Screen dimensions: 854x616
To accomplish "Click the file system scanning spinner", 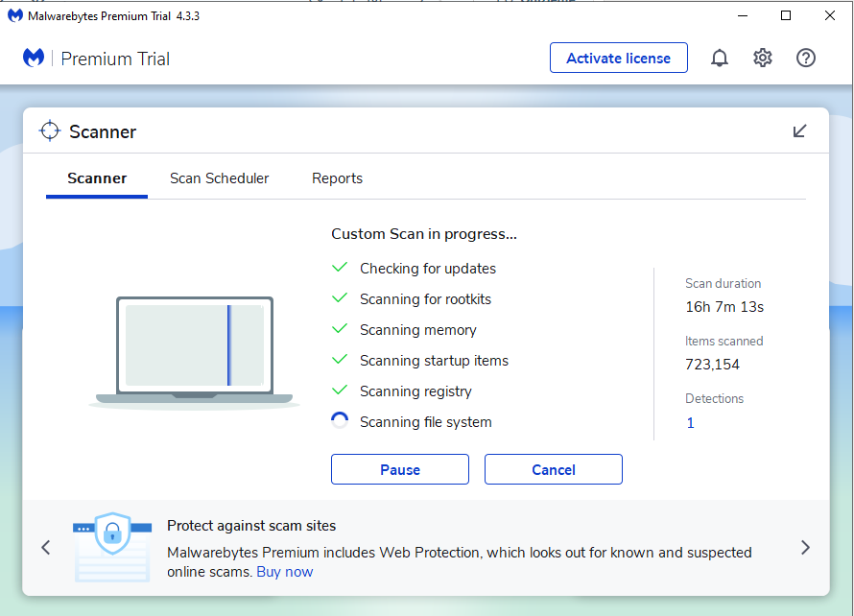I will coord(340,421).
